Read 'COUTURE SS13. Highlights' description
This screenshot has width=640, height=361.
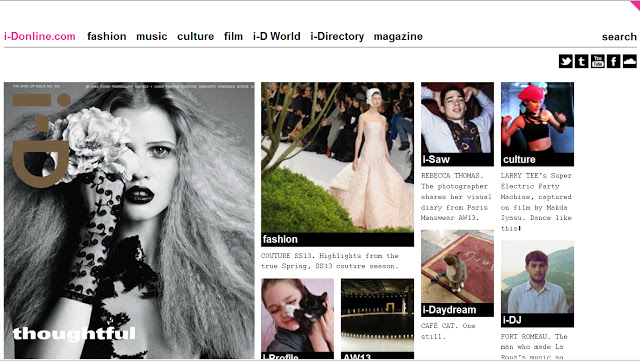(330, 261)
